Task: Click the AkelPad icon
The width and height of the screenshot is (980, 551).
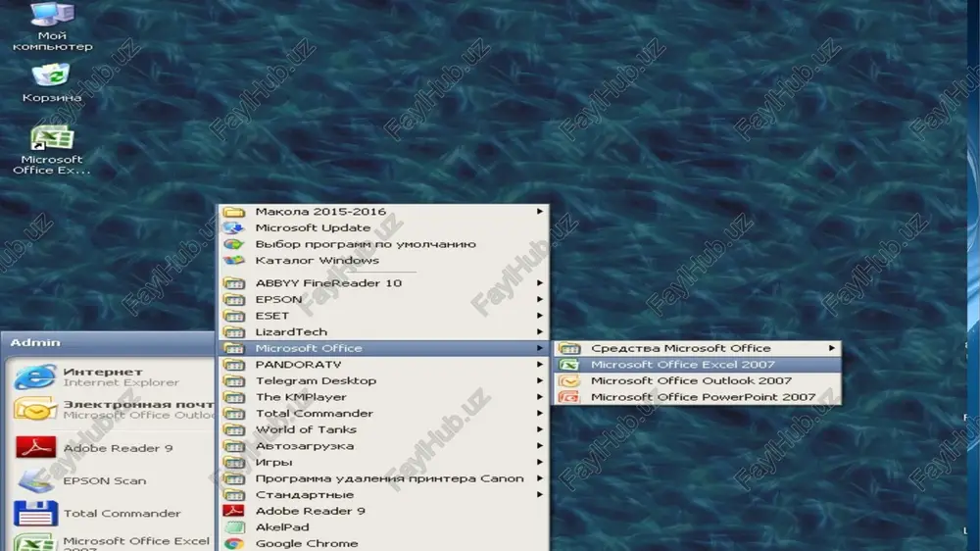Action: point(234,527)
